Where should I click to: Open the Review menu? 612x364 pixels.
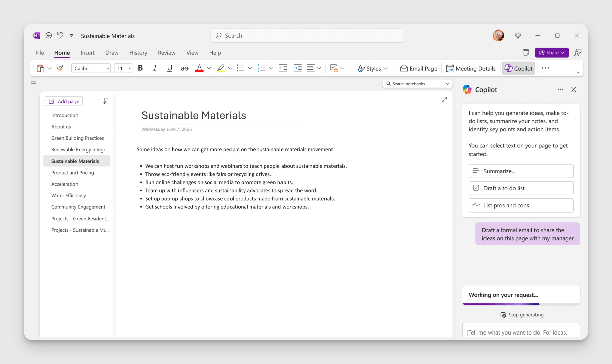point(167,53)
